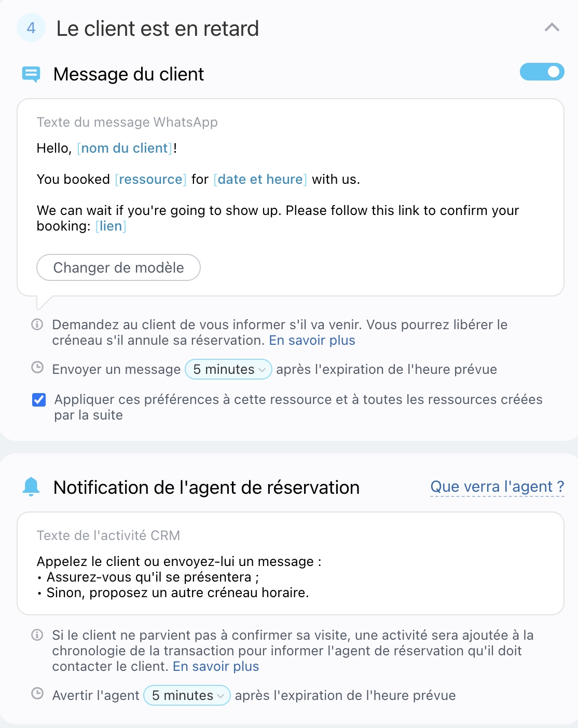Click the '[ressource]' placeholder in the message
The image size is (578, 728).
pos(150,180)
